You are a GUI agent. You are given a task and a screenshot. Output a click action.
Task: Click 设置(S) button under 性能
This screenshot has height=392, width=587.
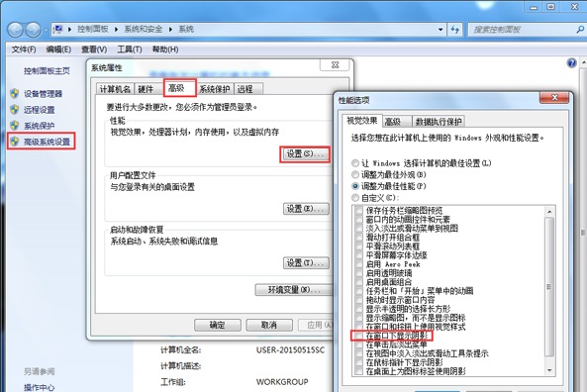coord(305,153)
